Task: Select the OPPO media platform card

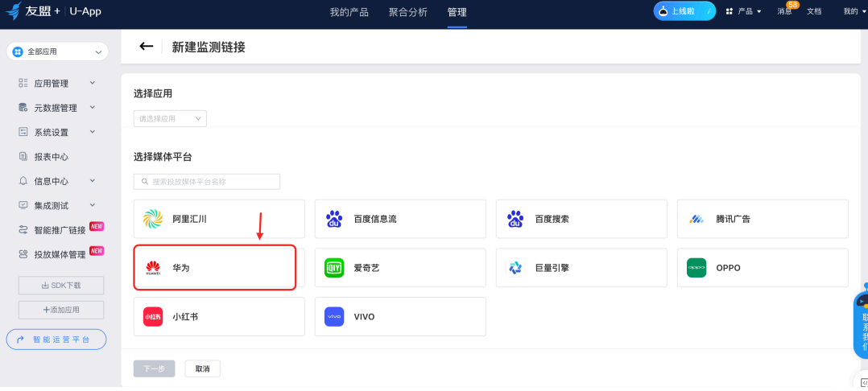Action: point(763,268)
